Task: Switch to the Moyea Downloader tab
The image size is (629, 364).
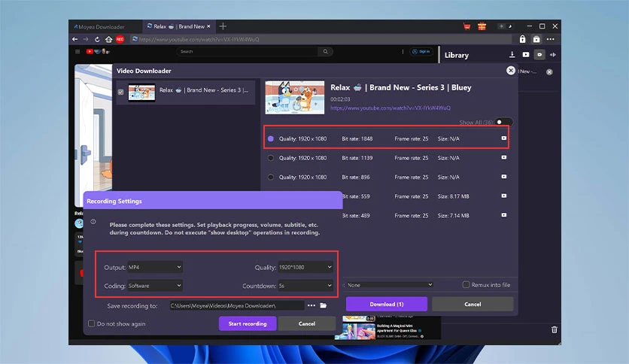Action: point(105,27)
